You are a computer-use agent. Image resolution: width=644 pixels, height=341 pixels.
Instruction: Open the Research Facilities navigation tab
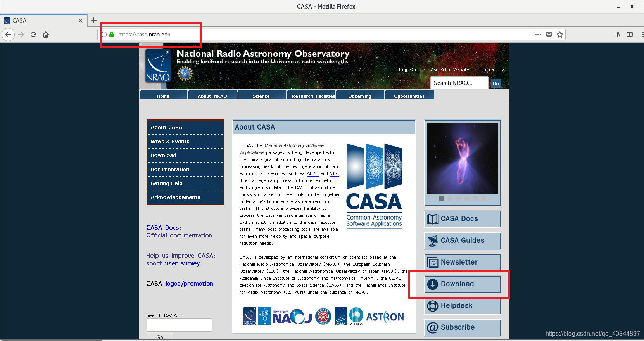tap(311, 95)
